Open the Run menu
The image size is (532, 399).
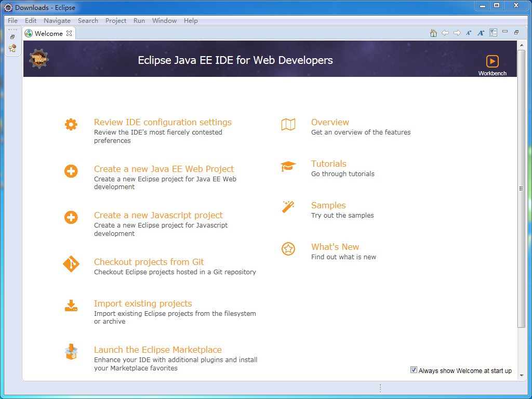(139, 21)
